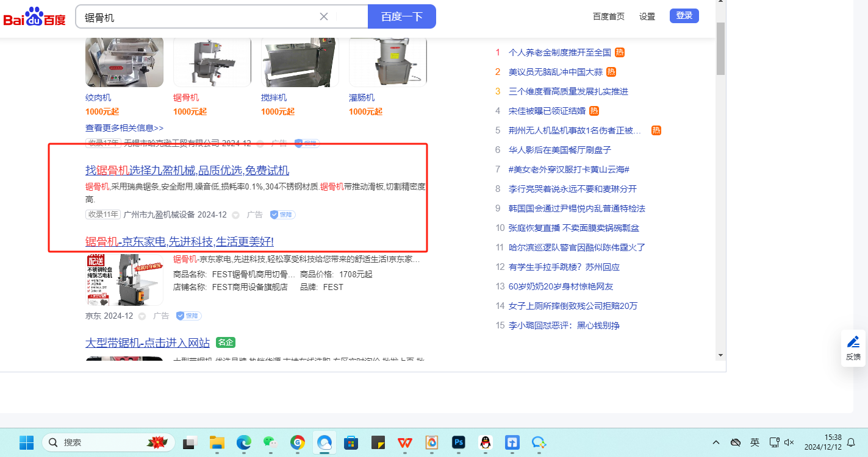This screenshot has height=457, width=868.
Task: Click the 登录 login button
Action: point(684,16)
